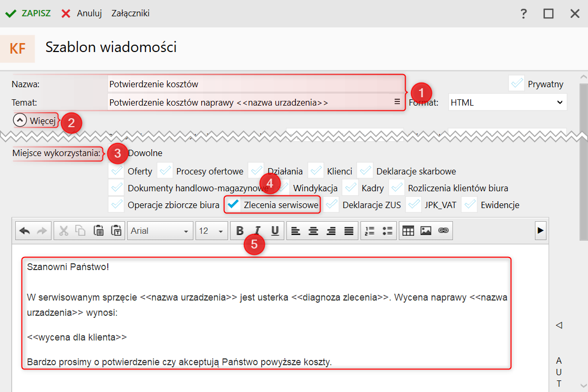588x392 pixels.
Task: Enable the Deklaracje skarbowe checkbox
Action: (365, 171)
